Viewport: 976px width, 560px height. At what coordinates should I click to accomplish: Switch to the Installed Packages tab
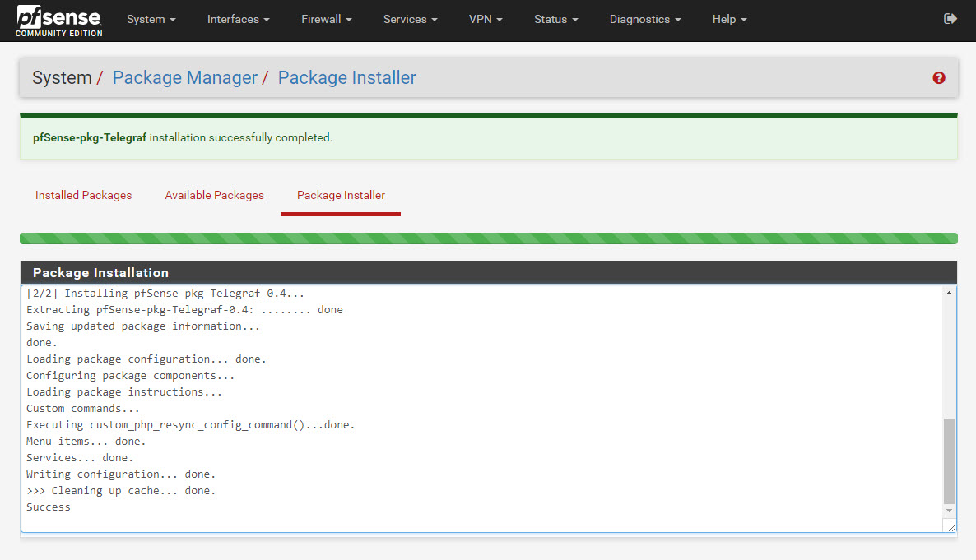pyautogui.click(x=83, y=196)
